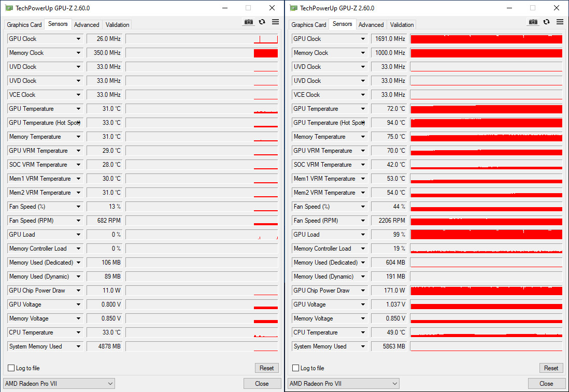The height and width of the screenshot is (392, 569).
Task: Open Memory Voltage dropdown in left window
Action: point(78,318)
